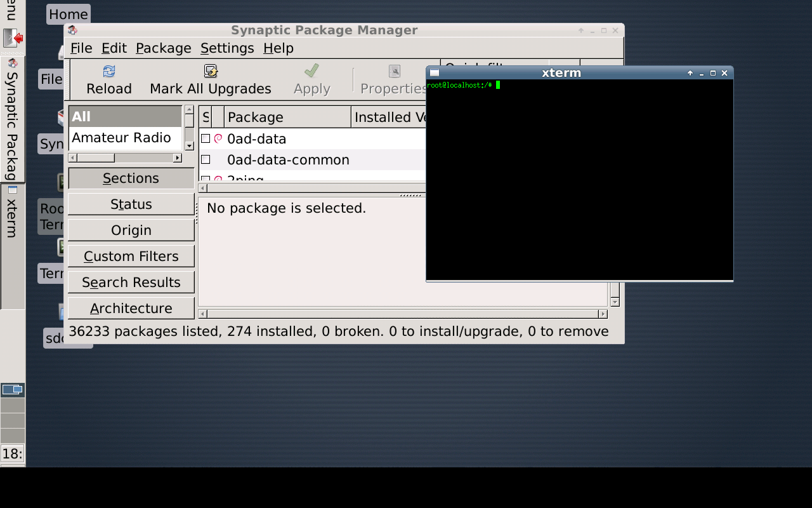
Task: Click the Properties toolbar icon
Action: pos(394,70)
